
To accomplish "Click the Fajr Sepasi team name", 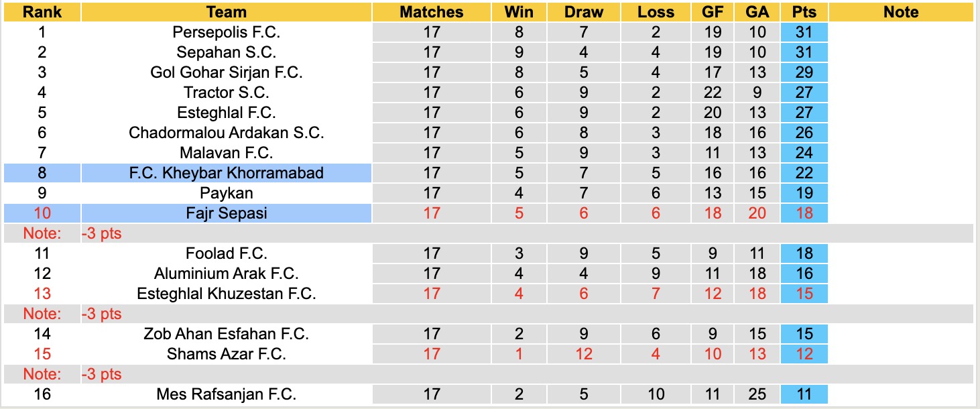I will [x=227, y=213].
